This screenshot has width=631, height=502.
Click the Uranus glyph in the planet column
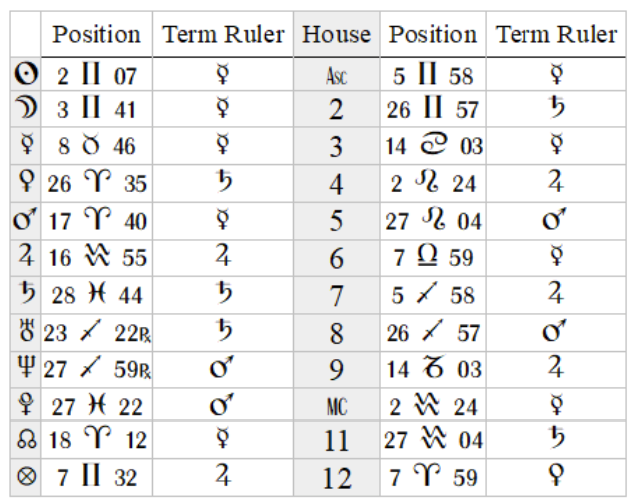point(26,331)
